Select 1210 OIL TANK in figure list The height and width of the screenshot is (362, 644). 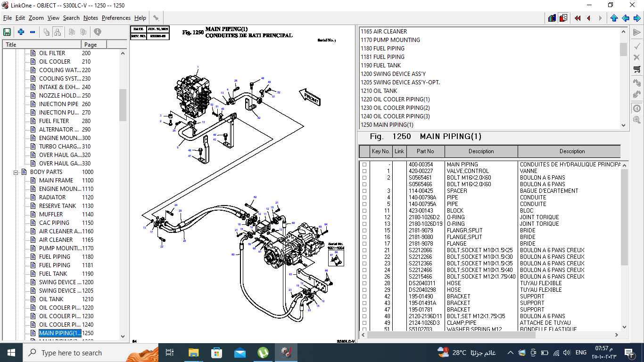click(x=379, y=91)
